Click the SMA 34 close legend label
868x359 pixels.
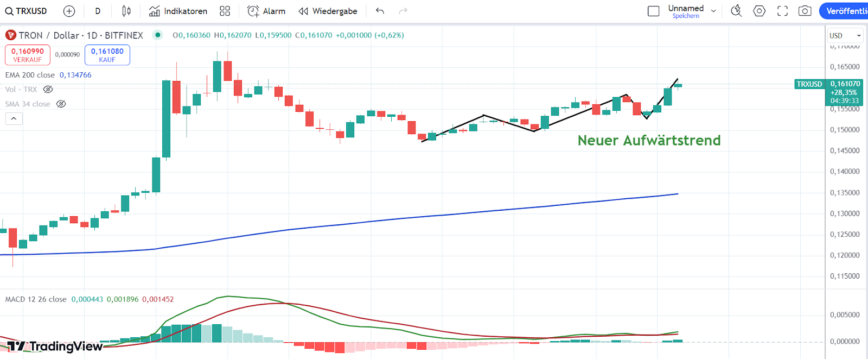pyautogui.click(x=28, y=104)
